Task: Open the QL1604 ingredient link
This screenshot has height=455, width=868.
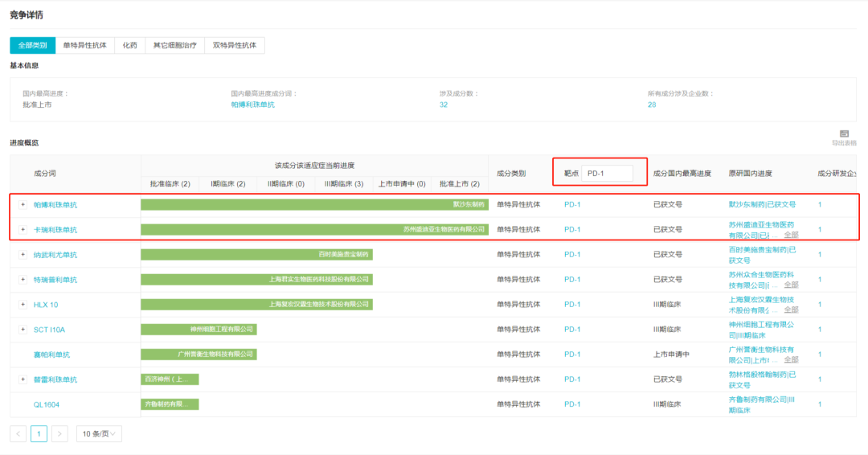Action: pyautogui.click(x=46, y=404)
